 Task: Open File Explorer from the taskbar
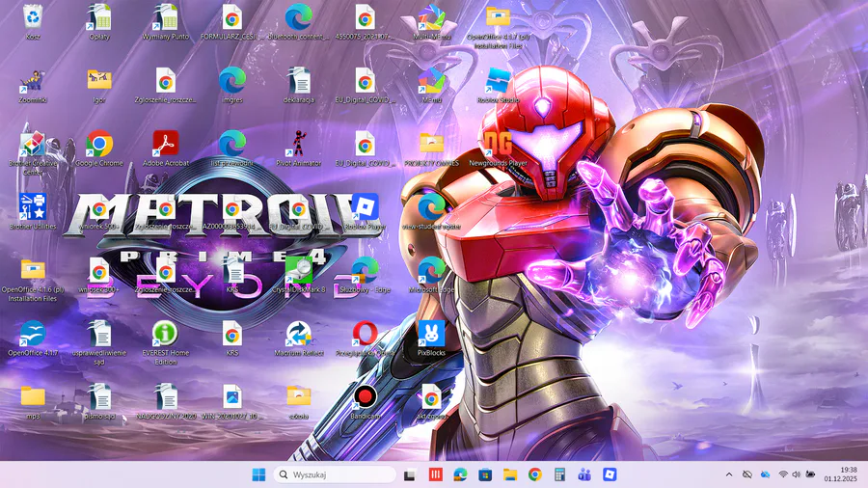(x=510, y=474)
